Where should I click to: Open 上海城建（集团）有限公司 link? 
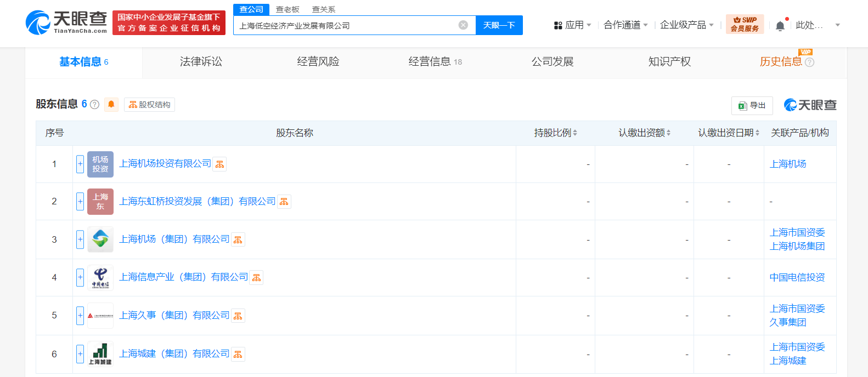click(174, 354)
